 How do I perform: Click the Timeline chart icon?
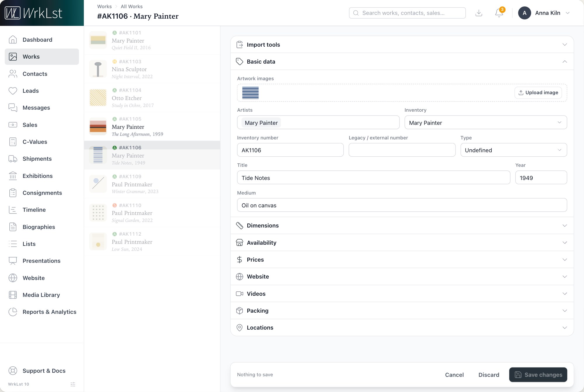coord(13,210)
